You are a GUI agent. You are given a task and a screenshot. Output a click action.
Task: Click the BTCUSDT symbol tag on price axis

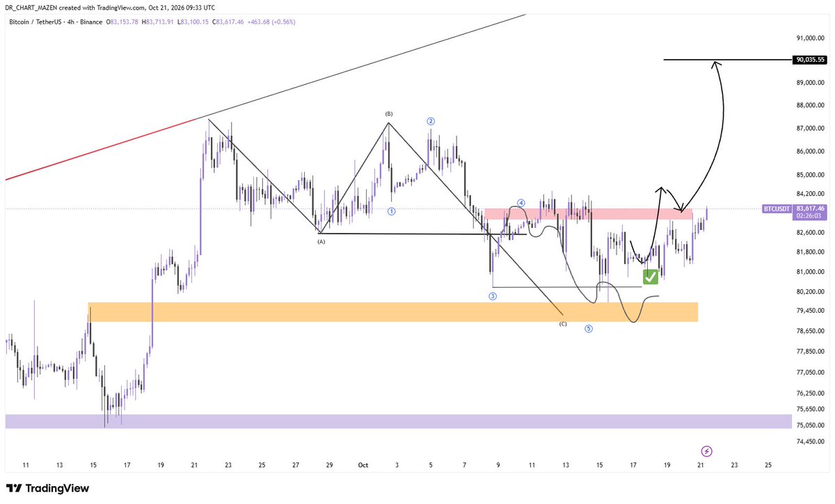777,209
